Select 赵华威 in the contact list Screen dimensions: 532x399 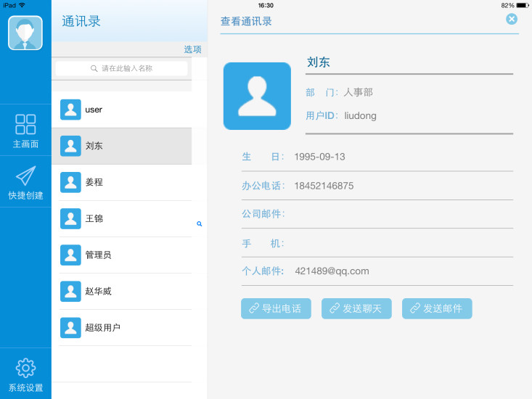tap(98, 291)
